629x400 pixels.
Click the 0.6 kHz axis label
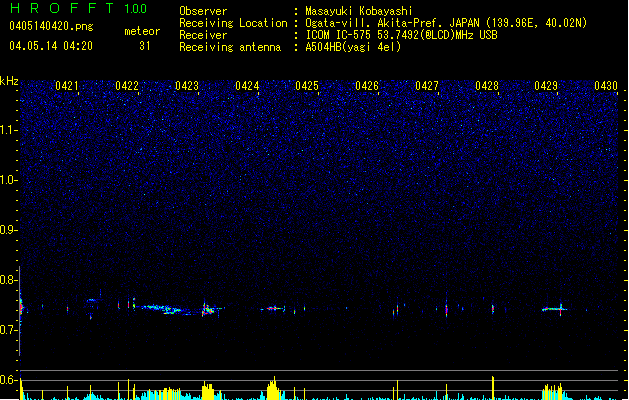9,380
